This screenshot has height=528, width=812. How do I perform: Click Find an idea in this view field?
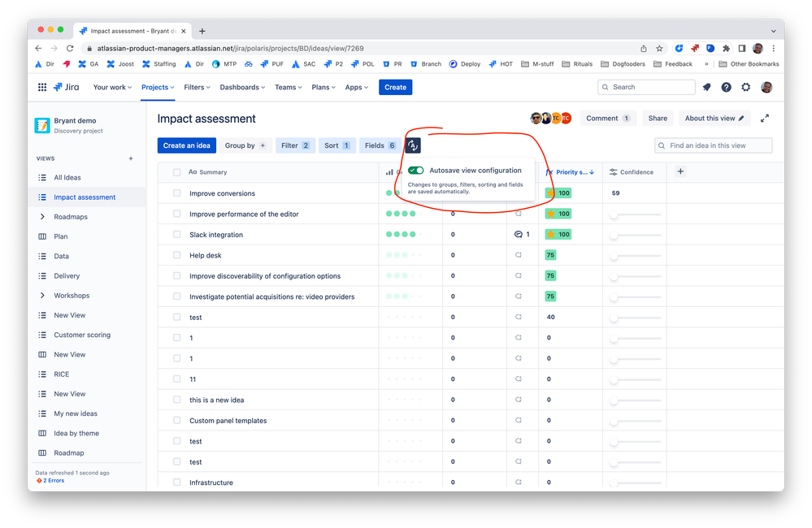[713, 145]
